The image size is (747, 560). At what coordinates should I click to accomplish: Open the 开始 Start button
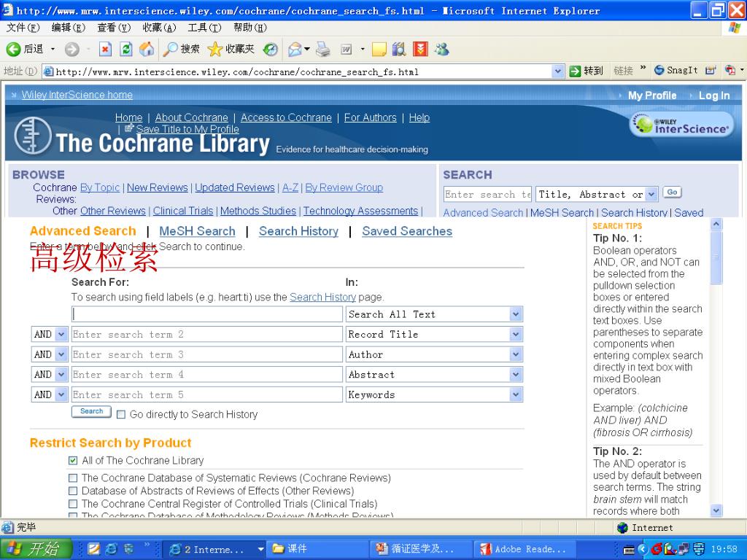36,549
